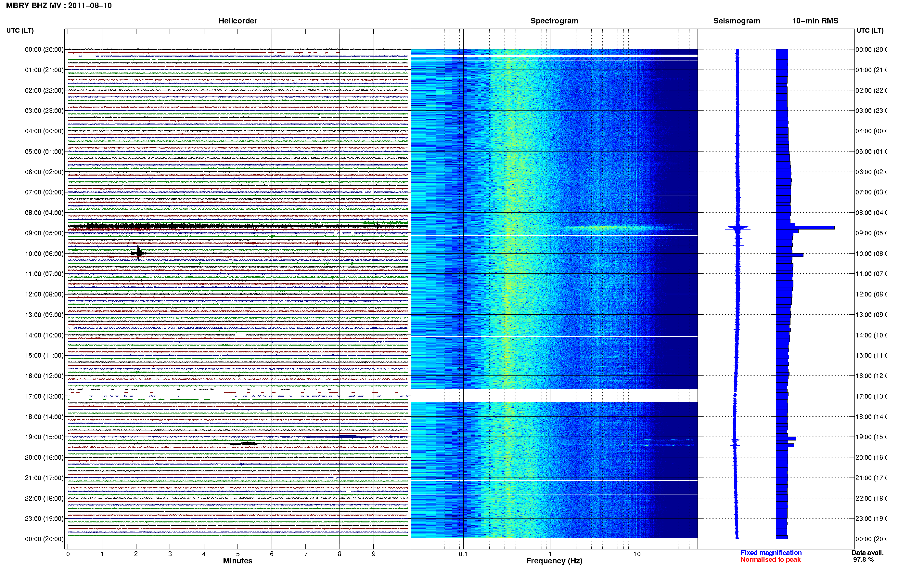Image resolution: width=924 pixels, height=578 pixels.
Task: Select the '7' tick on the Minutes axis
Action: 306,554
